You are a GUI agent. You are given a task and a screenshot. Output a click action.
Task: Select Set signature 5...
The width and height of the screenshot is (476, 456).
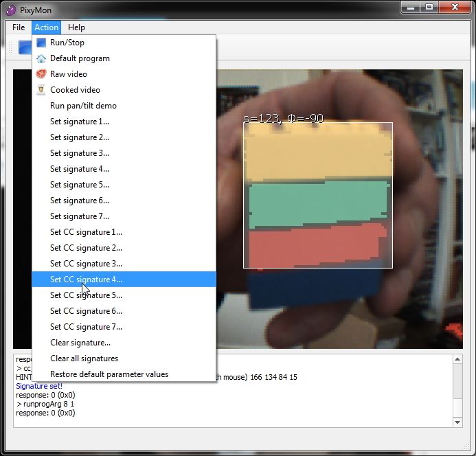[79, 185]
